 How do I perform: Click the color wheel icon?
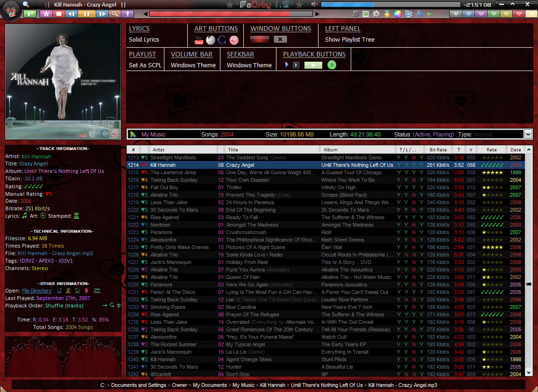(x=397, y=14)
